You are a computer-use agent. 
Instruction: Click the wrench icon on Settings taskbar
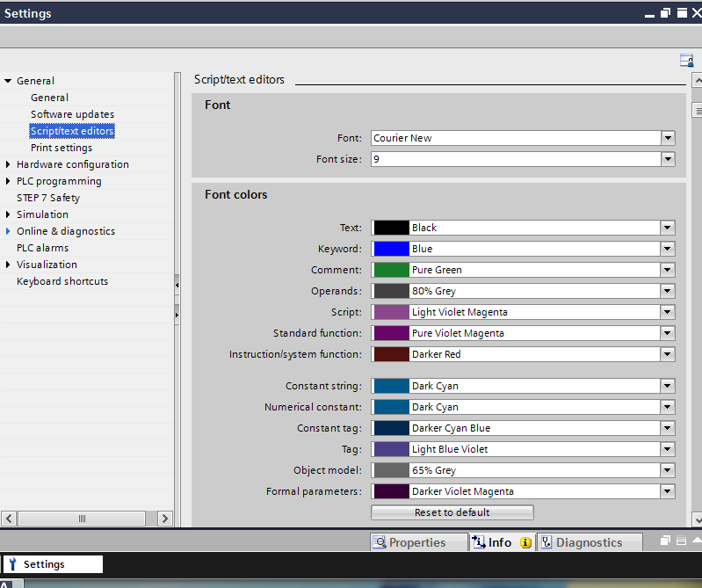coord(12,563)
